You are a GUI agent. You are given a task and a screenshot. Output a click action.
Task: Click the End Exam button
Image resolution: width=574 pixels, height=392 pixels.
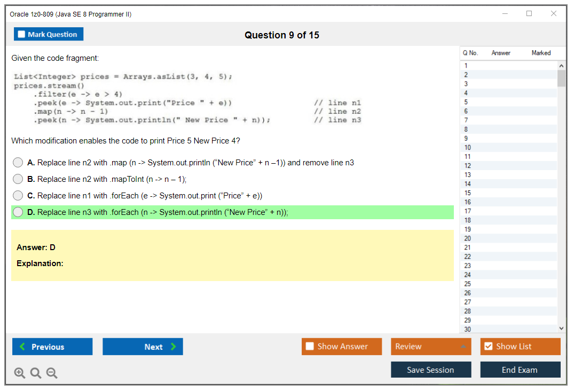coord(520,370)
